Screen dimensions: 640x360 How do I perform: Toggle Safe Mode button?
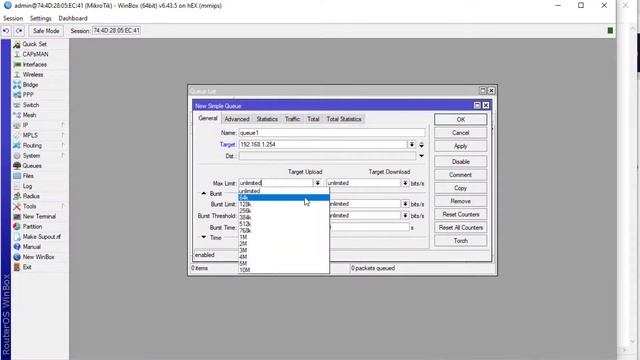click(46, 31)
